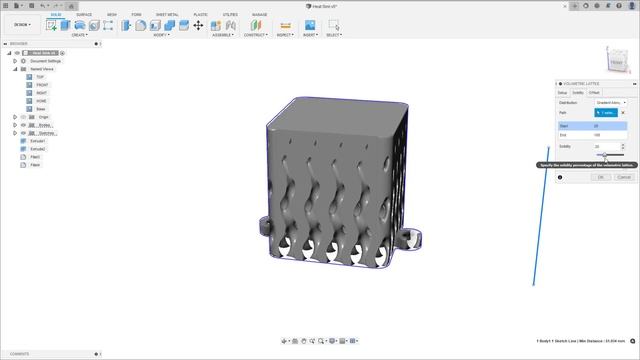
Task: Open the Create dropdown menu
Action: pyautogui.click(x=80, y=35)
